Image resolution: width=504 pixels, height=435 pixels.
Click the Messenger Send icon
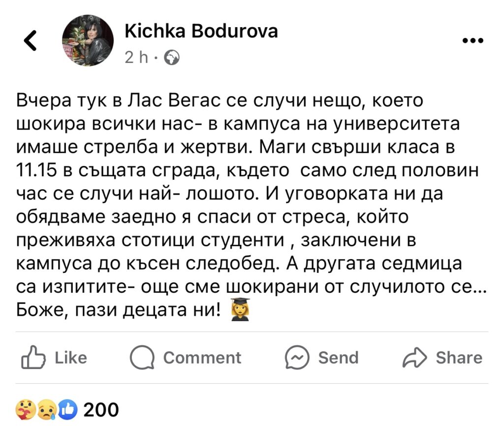(297, 358)
